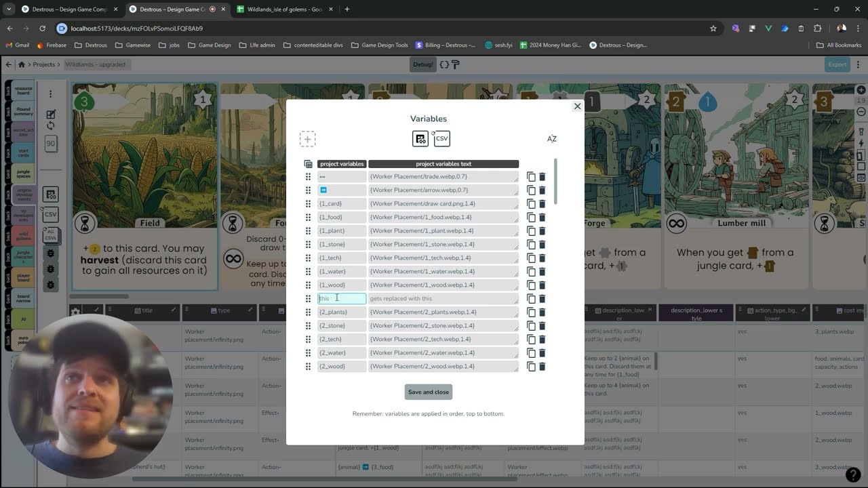Select the 'wild golems' deck tab
Image resolution: width=868 pixels, height=488 pixels.
click(x=23, y=237)
